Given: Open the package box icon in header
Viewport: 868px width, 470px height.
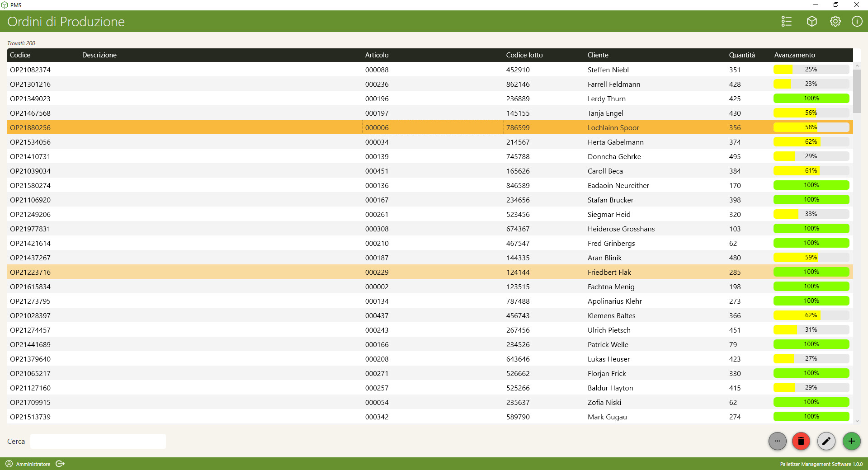Looking at the screenshot, I should pyautogui.click(x=812, y=21).
